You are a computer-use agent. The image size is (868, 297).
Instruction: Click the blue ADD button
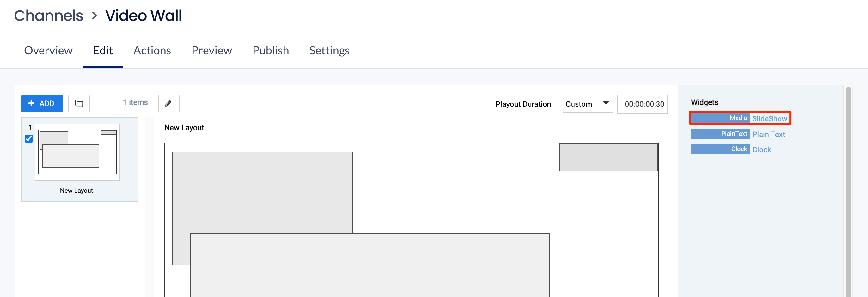click(x=42, y=103)
